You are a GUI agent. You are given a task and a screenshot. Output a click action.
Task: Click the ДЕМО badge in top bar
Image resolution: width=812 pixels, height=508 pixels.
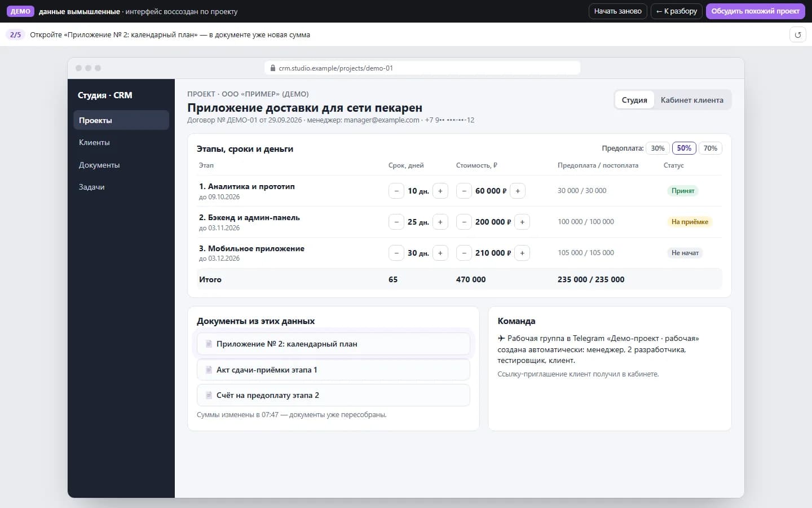tap(20, 11)
